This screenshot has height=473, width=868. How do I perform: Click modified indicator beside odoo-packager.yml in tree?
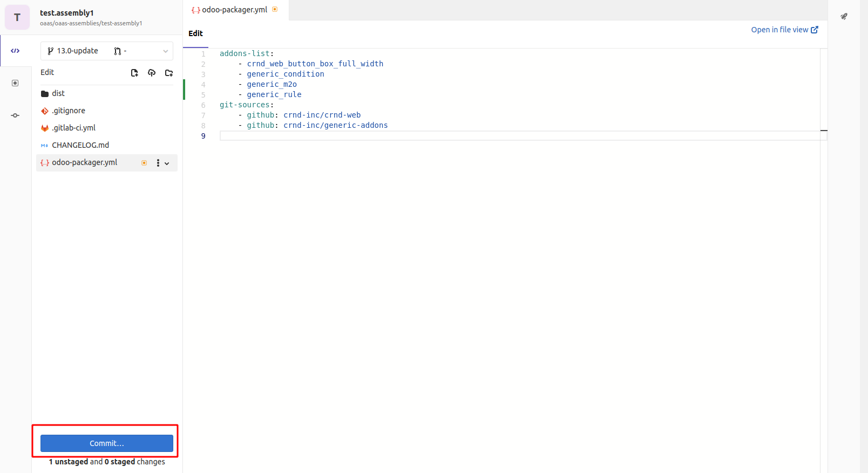pyautogui.click(x=144, y=163)
